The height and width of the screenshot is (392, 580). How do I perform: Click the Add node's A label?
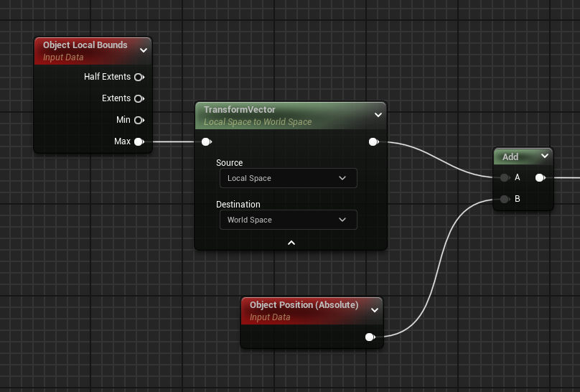pos(517,177)
